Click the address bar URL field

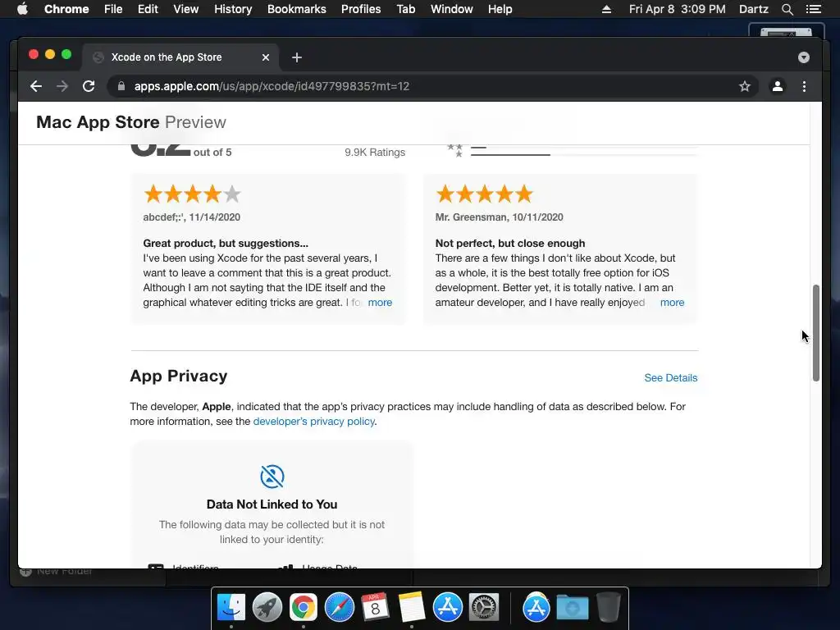click(x=431, y=86)
